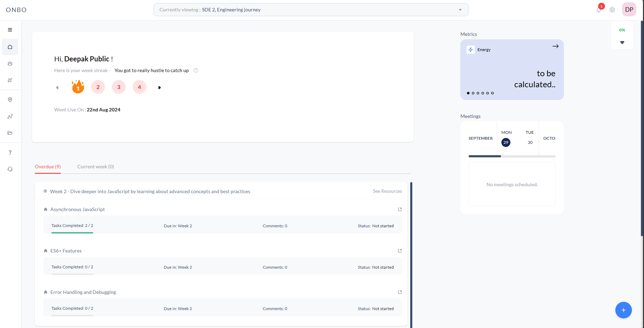Click the blue plus floating button
The height and width of the screenshot is (328, 644).
623,310
